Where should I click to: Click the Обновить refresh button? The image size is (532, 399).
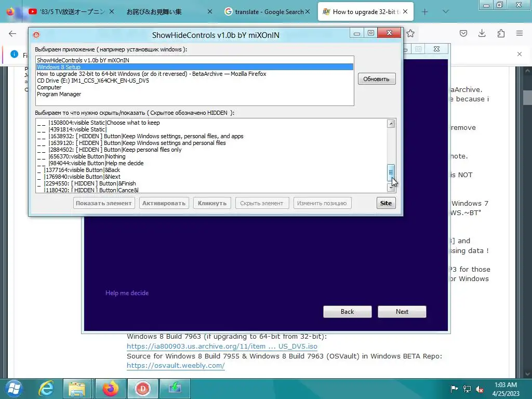point(377,79)
